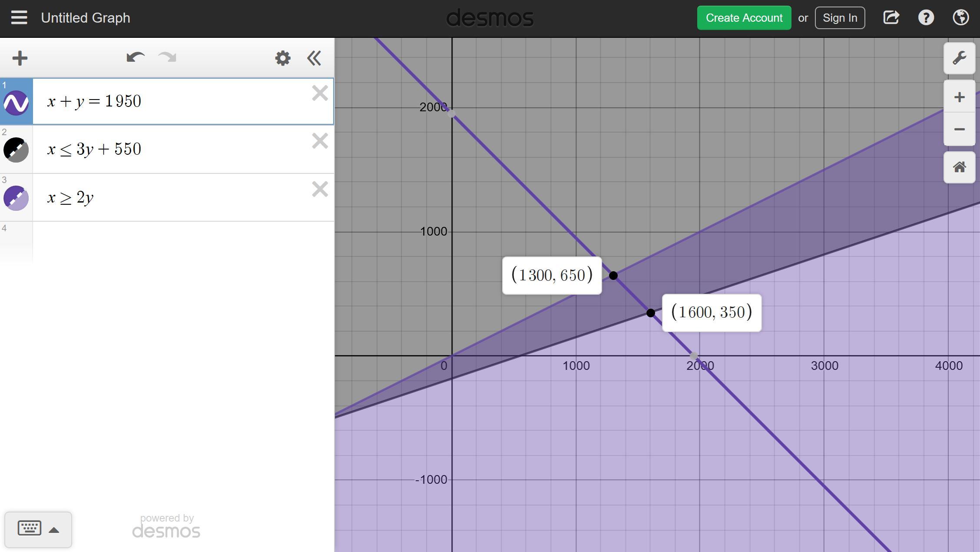Click the Sign In button
Screen dimensions: 980x552
(x=839, y=18)
